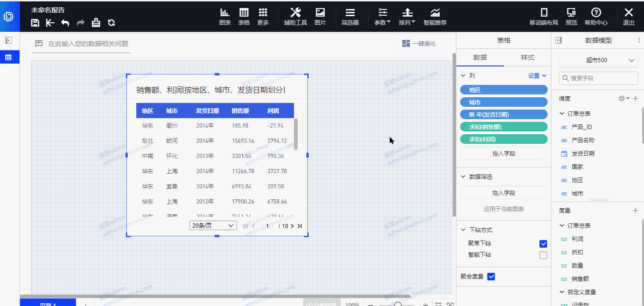The height and width of the screenshot is (306, 644).
Task: Click the undo arrow icon
Action: (65, 23)
